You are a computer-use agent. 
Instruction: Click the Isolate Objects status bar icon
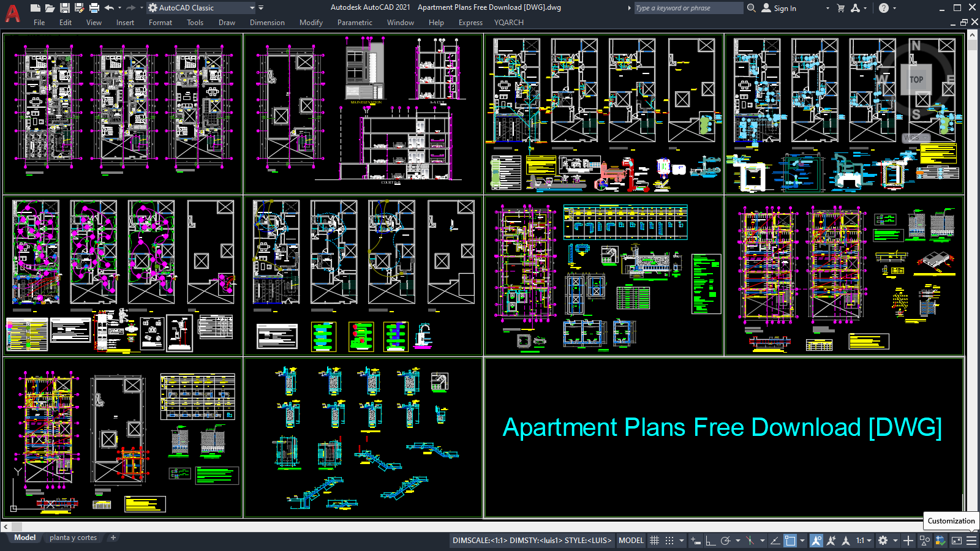[925, 541]
